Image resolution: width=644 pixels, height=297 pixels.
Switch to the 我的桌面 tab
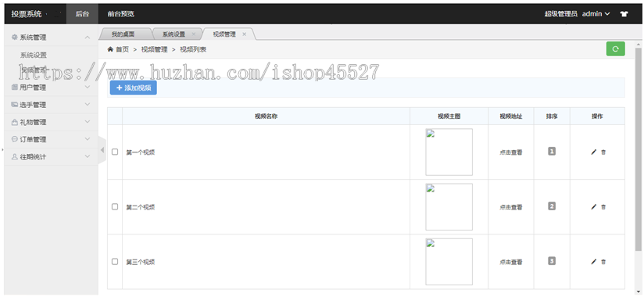click(x=123, y=34)
